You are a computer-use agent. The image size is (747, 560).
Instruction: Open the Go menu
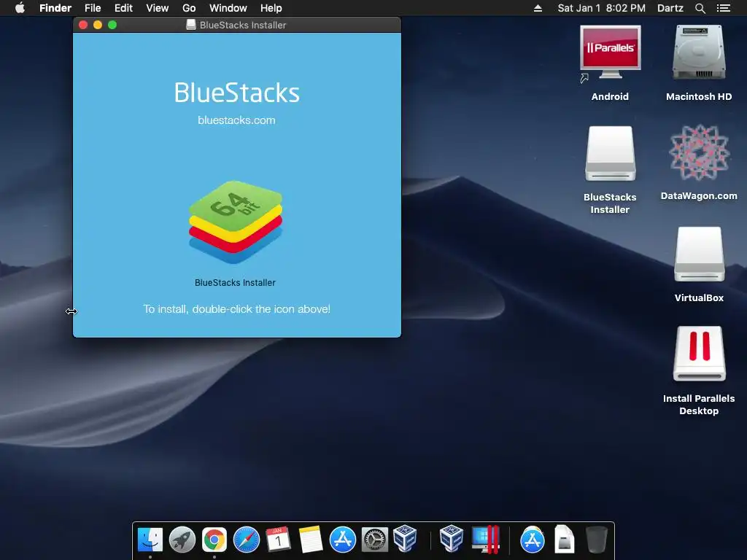[189, 8]
